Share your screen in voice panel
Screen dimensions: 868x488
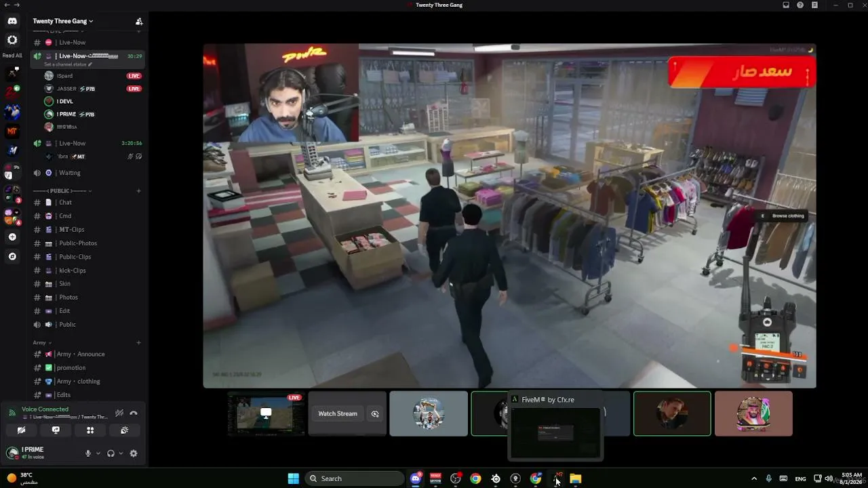click(56, 430)
